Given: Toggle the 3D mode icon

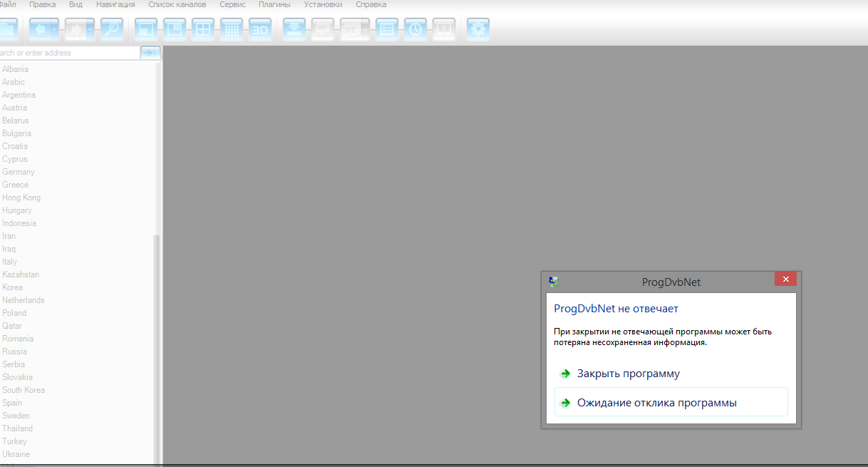Looking at the screenshot, I should coord(260,30).
